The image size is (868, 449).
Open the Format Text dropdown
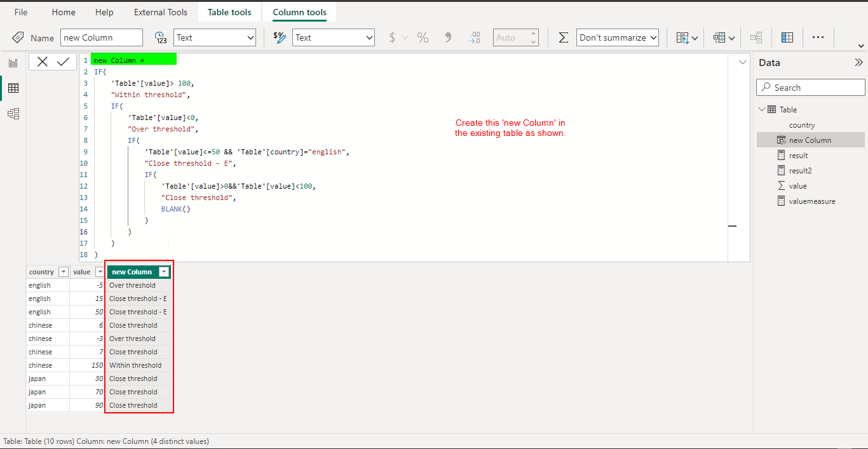pyautogui.click(x=334, y=37)
